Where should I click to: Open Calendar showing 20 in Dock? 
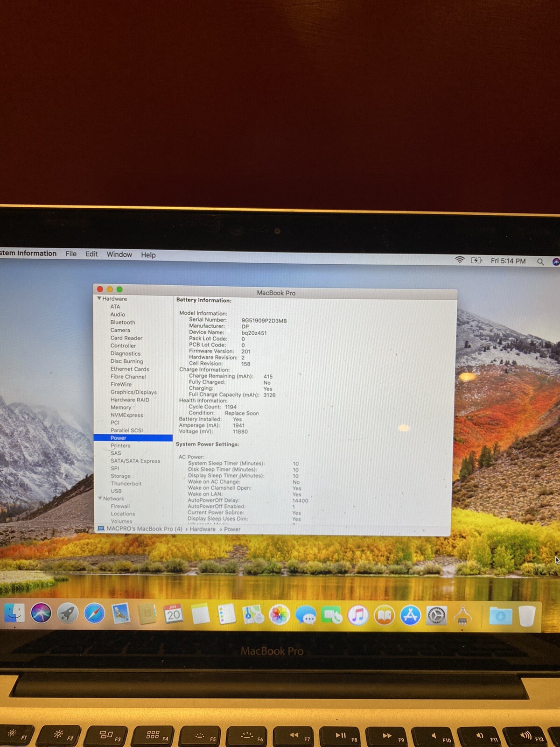173,614
